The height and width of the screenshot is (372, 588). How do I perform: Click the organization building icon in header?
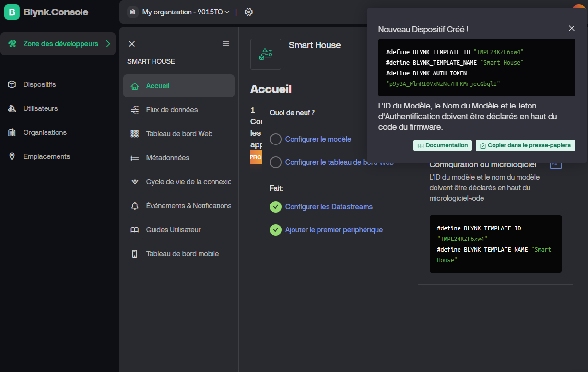click(x=133, y=12)
